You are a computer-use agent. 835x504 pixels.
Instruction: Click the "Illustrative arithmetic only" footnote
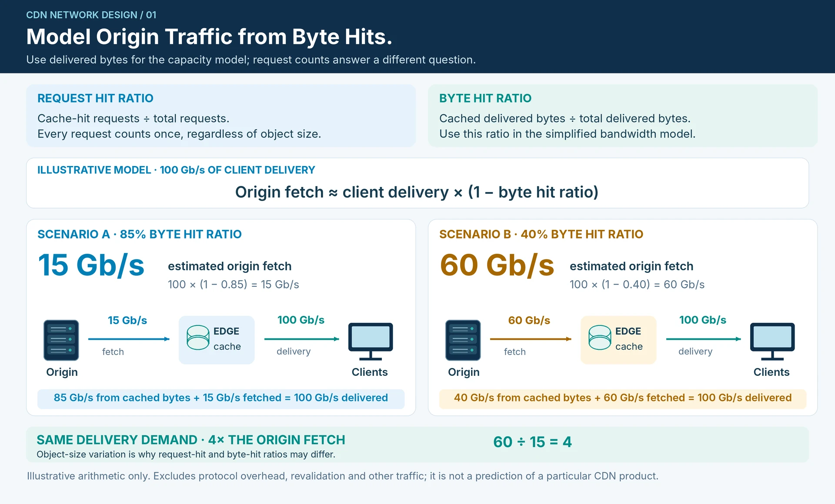pos(343,476)
